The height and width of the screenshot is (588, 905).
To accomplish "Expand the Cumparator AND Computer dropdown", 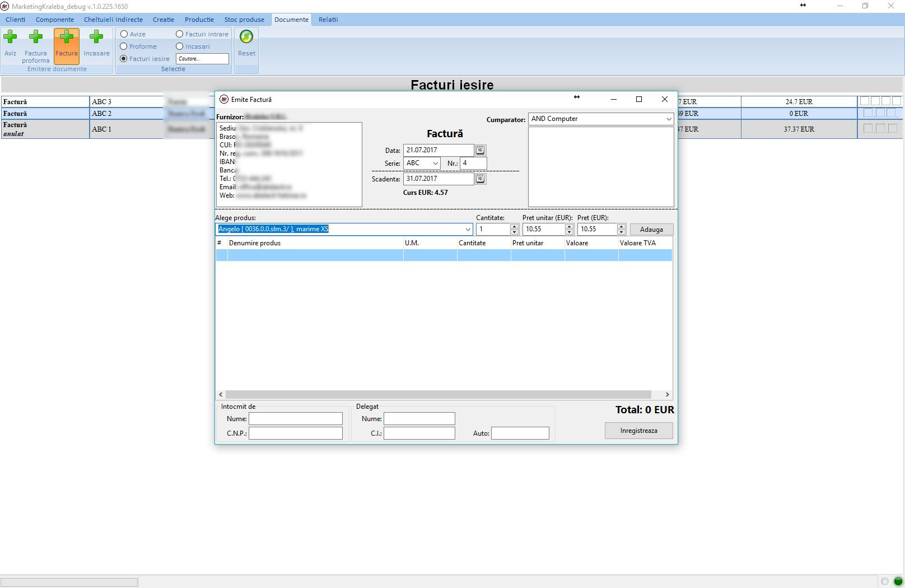I will tap(669, 119).
